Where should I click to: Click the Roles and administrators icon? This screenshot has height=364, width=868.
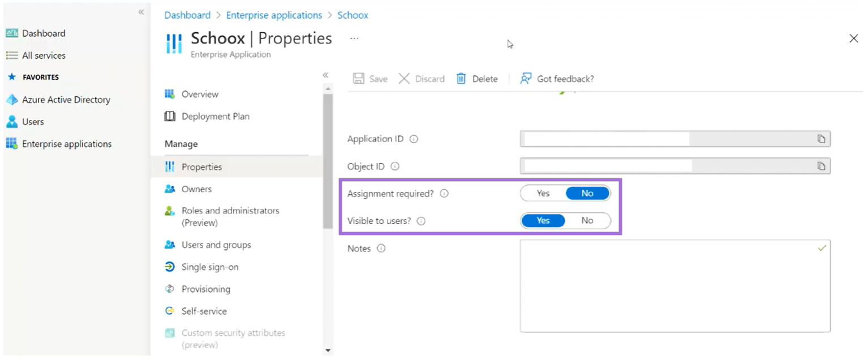[x=170, y=211]
